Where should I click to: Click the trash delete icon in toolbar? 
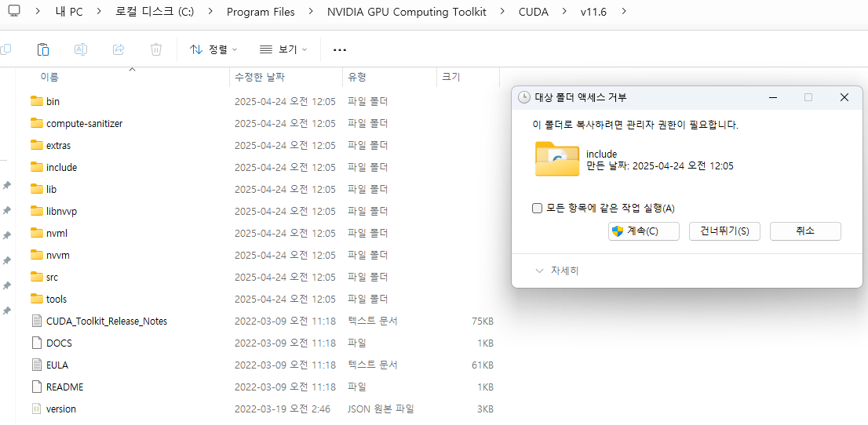point(156,49)
